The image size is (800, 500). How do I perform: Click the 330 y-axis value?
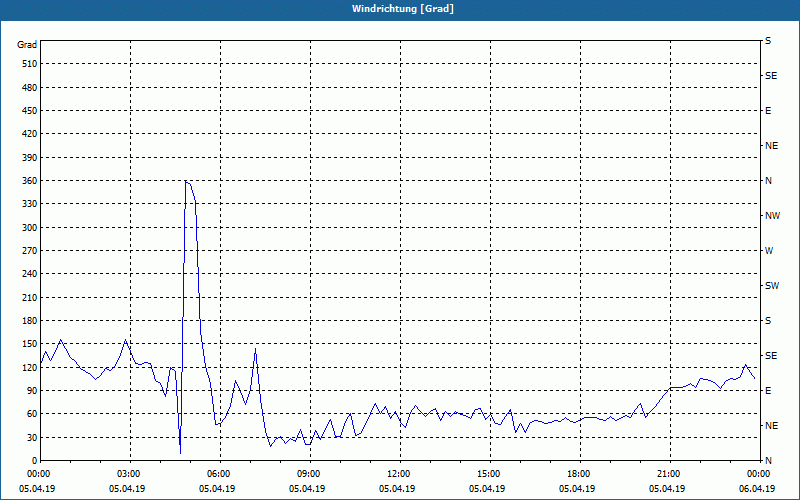[30, 204]
